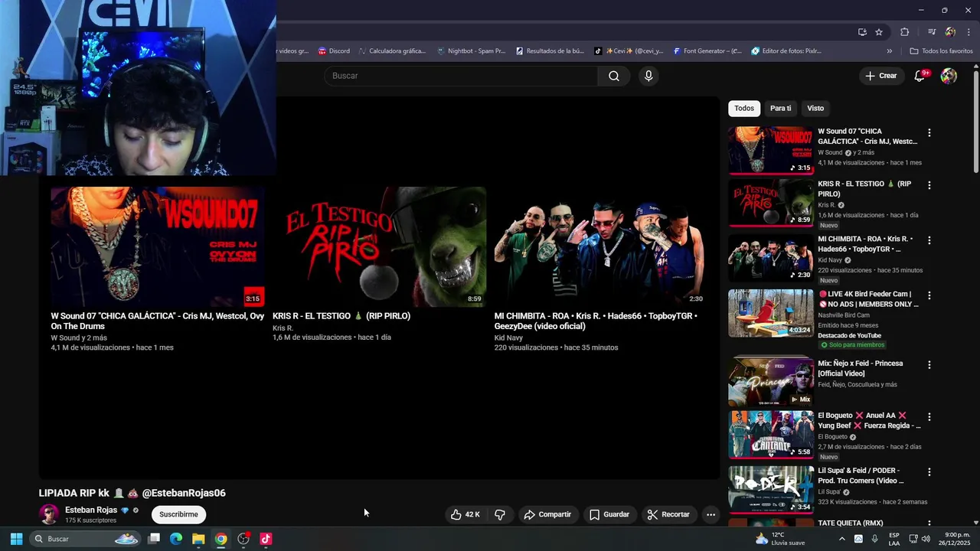
Task: Open Task View in taskbar
Action: pyautogui.click(x=154, y=539)
